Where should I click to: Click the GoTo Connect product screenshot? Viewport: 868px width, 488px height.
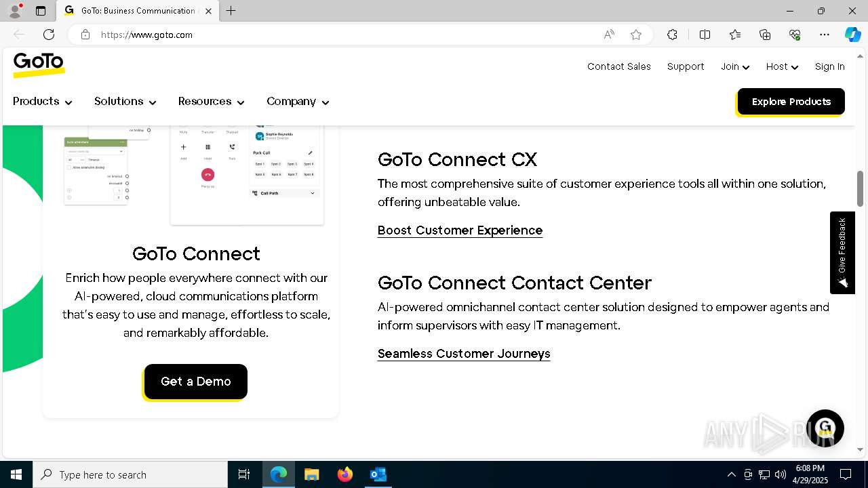point(193,175)
